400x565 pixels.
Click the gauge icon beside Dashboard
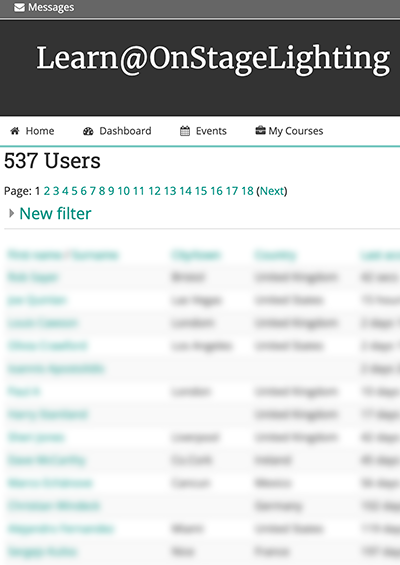[88, 131]
